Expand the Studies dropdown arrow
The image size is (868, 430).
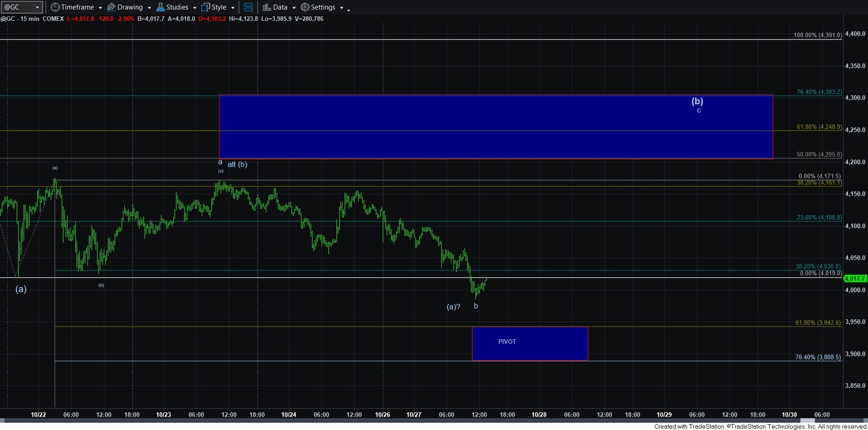[x=195, y=8]
